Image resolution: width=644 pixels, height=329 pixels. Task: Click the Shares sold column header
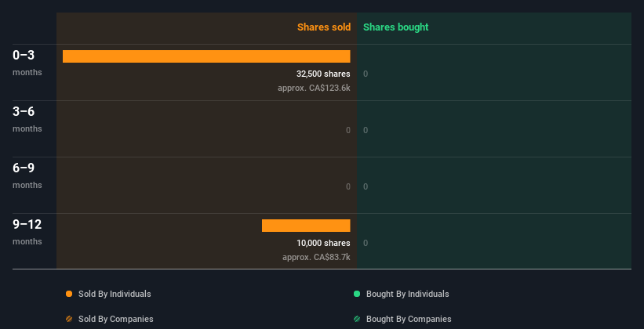(x=323, y=27)
